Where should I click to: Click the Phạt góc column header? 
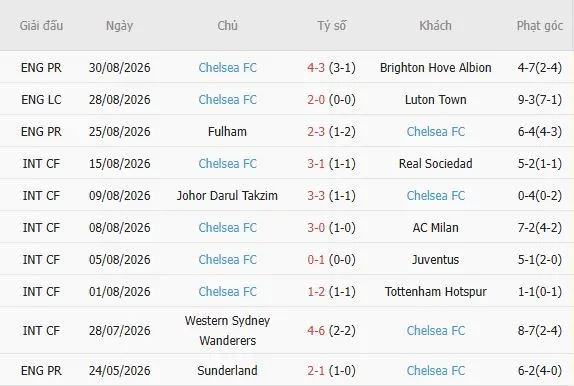[x=540, y=26]
